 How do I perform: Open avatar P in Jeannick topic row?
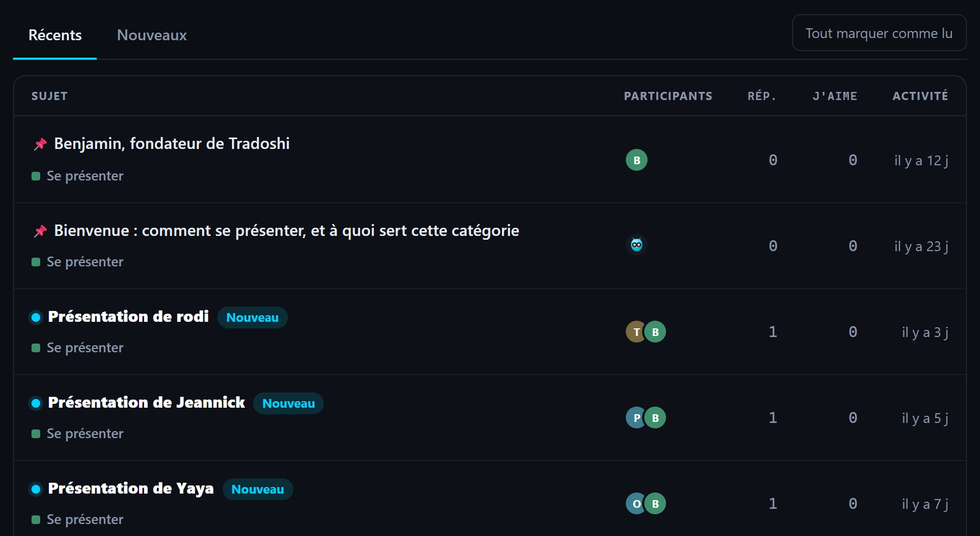(636, 418)
